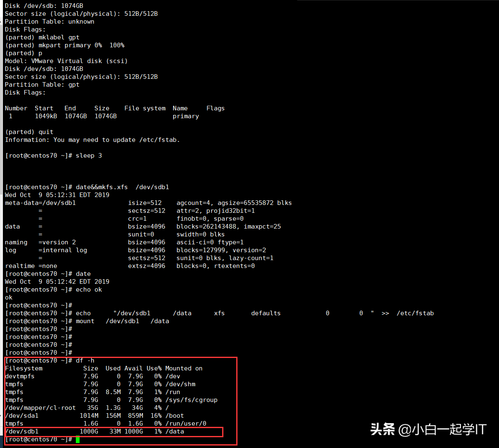Click 'realtime =none' text
This screenshot has width=499, height=448.
point(31,266)
